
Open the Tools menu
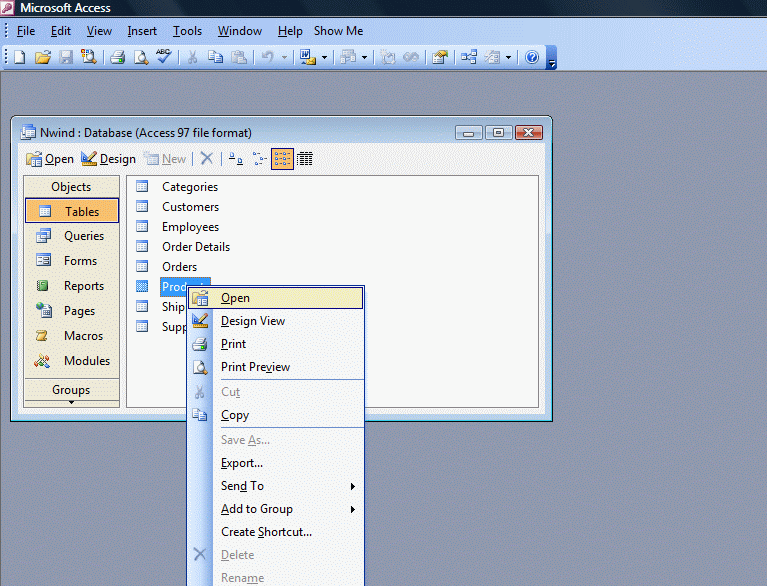[x=187, y=31]
